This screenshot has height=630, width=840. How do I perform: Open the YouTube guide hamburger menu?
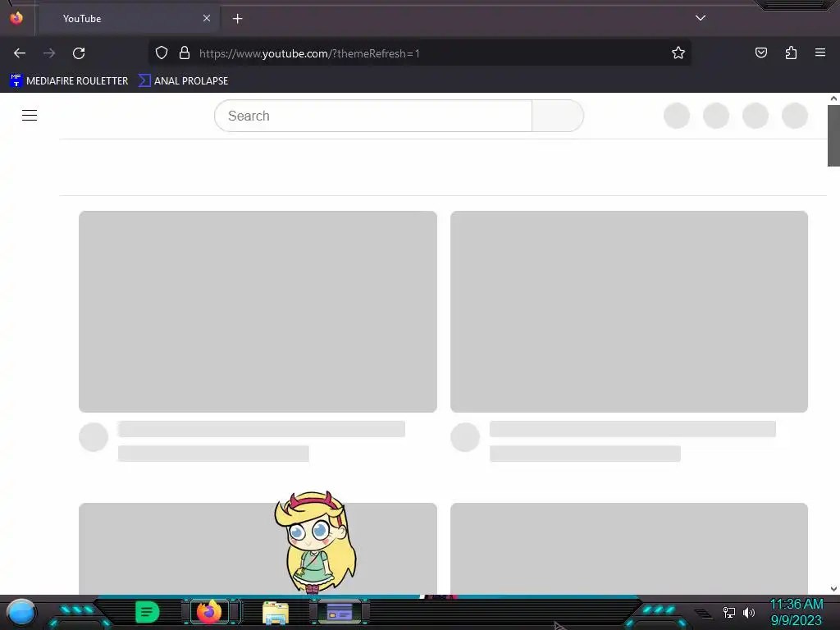click(x=30, y=115)
